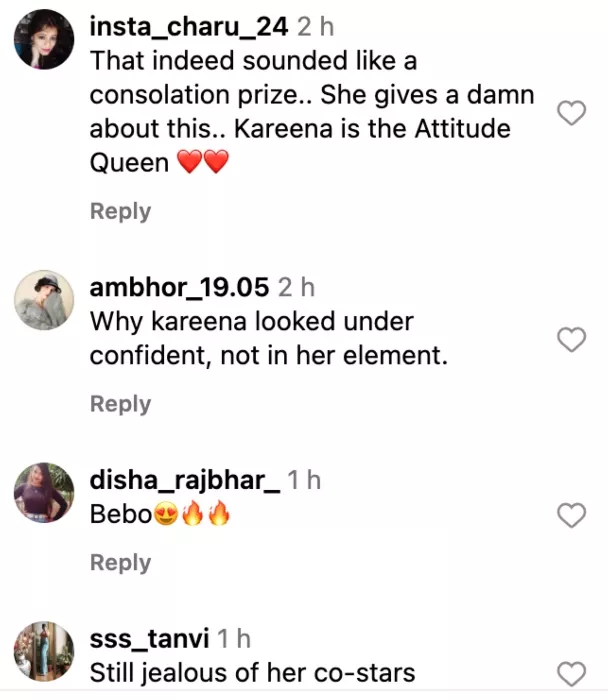Viewport: 608px width, 700px height.
Task: Open ambhor_19.05's profile picture
Action: tap(44, 299)
